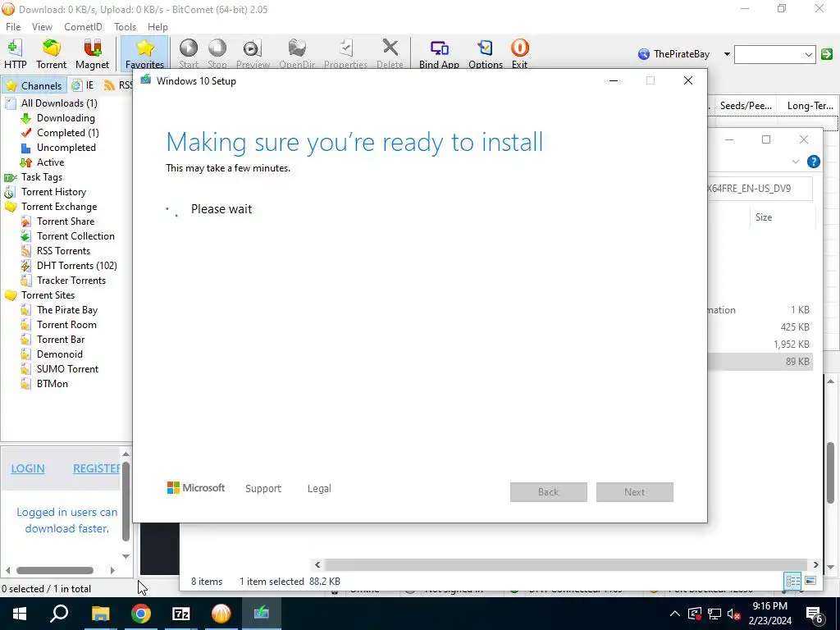Open DHT Torrents (102) in the sidebar

coord(76,266)
